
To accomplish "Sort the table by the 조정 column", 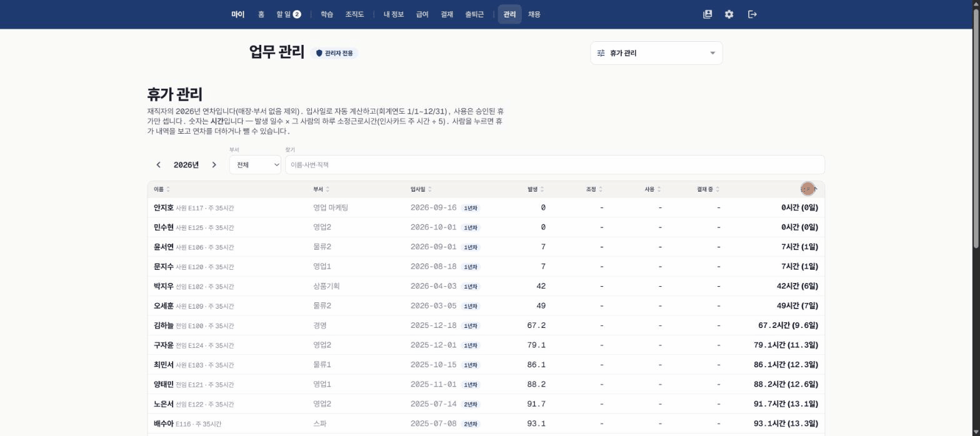I will 594,189.
